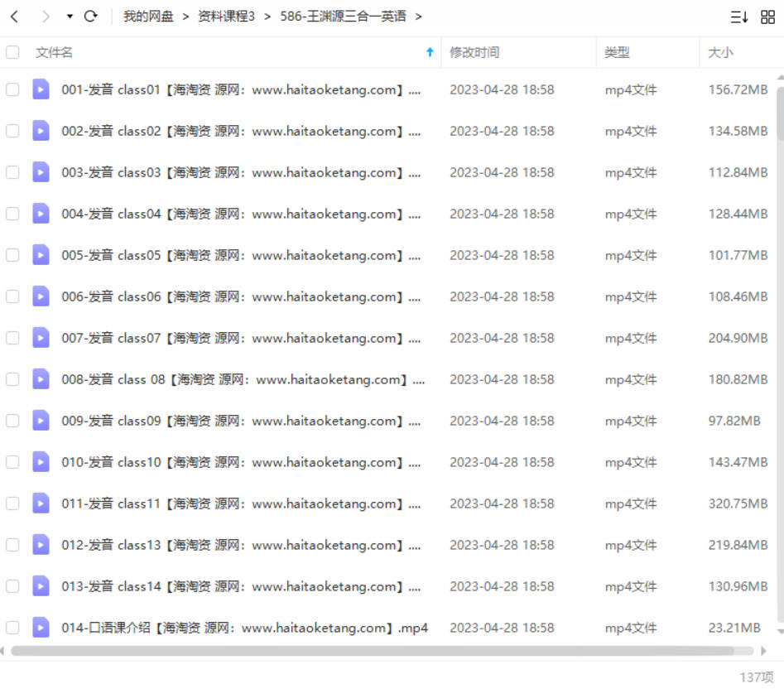Check the box for 009-发音 class09
784x689 pixels.
(x=12, y=421)
